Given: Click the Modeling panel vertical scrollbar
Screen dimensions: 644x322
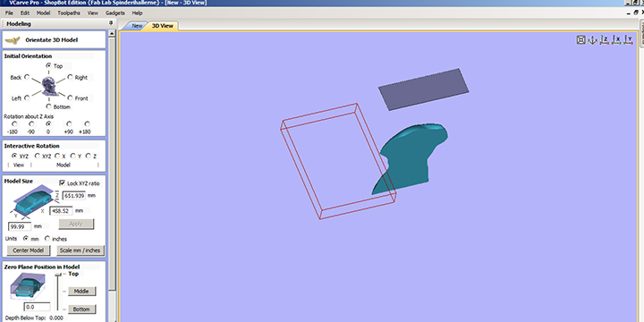Looking at the screenshot, I should point(112,165).
